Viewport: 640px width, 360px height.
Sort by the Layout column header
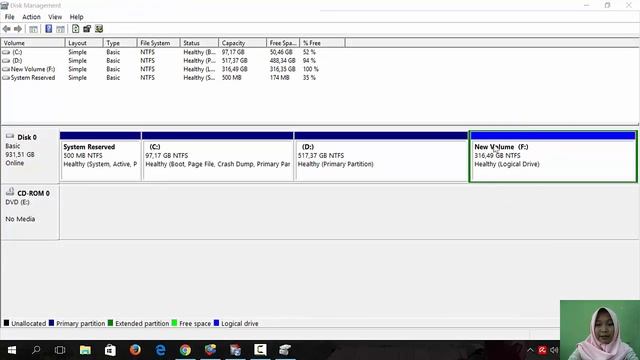tap(84, 43)
